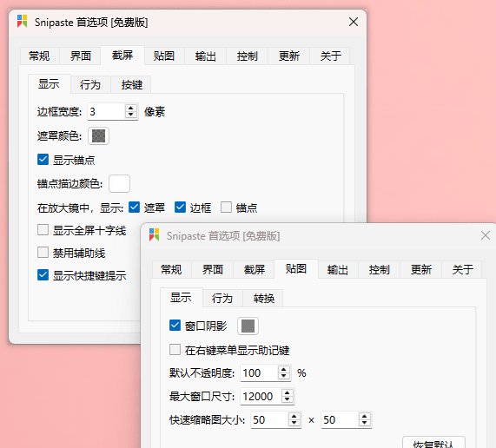Open the 转换 sub-tab
Viewport: 496px width, 448px height.
(263, 298)
